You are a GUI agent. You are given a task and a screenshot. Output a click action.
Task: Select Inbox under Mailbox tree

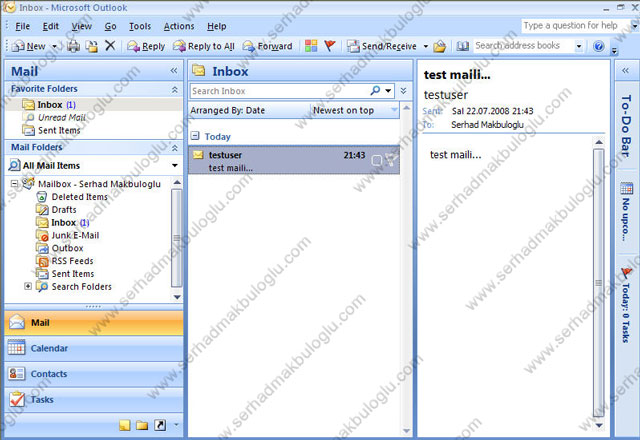point(63,222)
